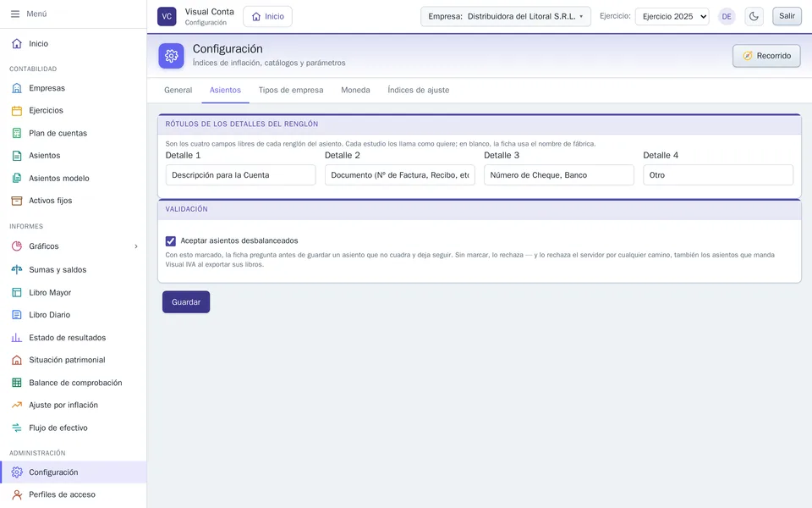Open Libro Mayor label in sidebar
The image size is (812, 508).
pyautogui.click(x=50, y=292)
